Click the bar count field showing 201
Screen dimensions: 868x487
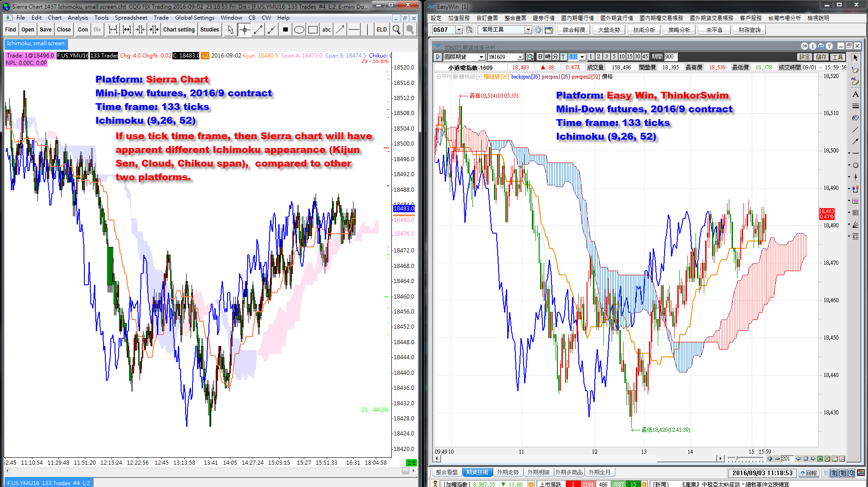(x=787, y=459)
